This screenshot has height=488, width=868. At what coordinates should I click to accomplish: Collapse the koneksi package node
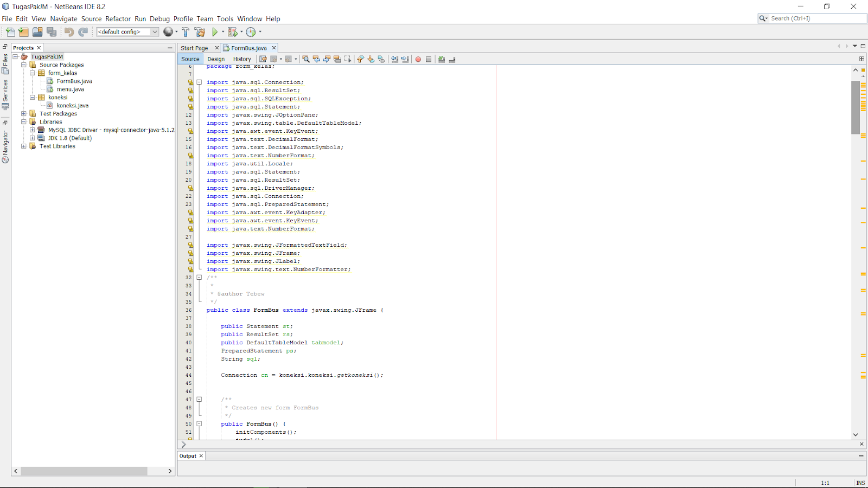point(33,97)
